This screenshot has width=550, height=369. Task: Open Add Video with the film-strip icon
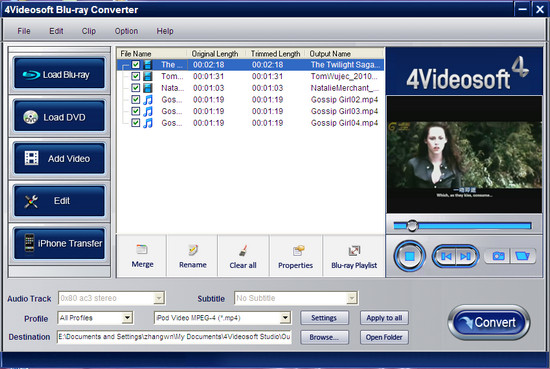pos(59,158)
